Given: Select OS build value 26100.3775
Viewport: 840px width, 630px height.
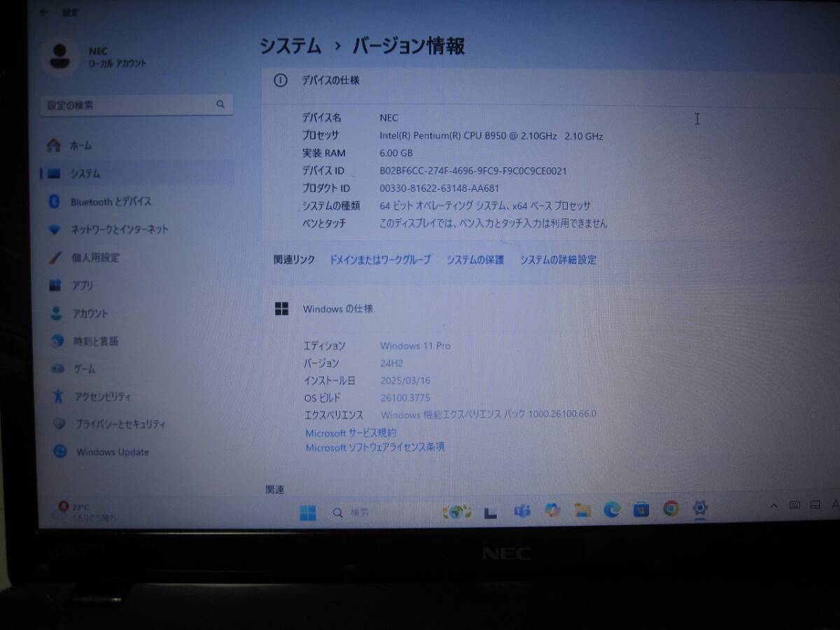Looking at the screenshot, I should click(405, 398).
